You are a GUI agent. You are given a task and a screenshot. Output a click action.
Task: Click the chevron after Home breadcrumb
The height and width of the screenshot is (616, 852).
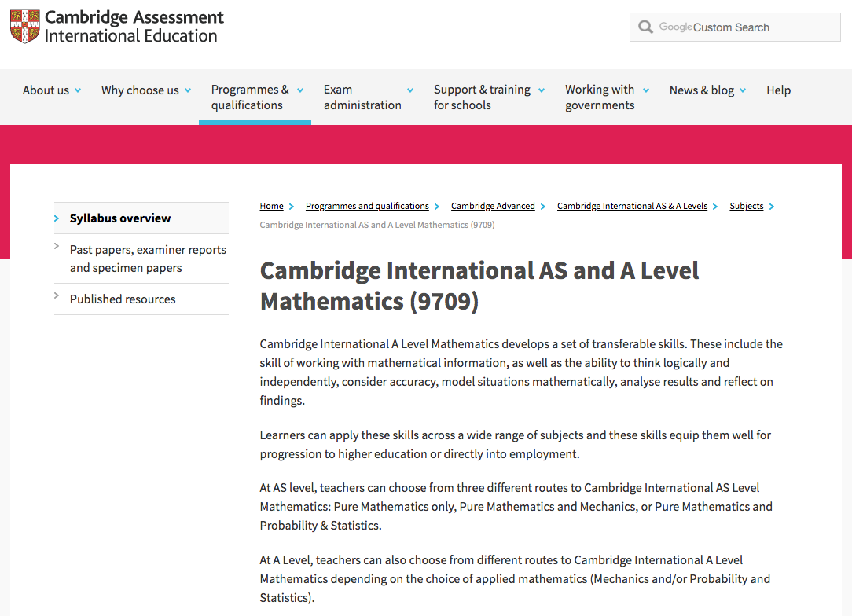[x=292, y=207]
